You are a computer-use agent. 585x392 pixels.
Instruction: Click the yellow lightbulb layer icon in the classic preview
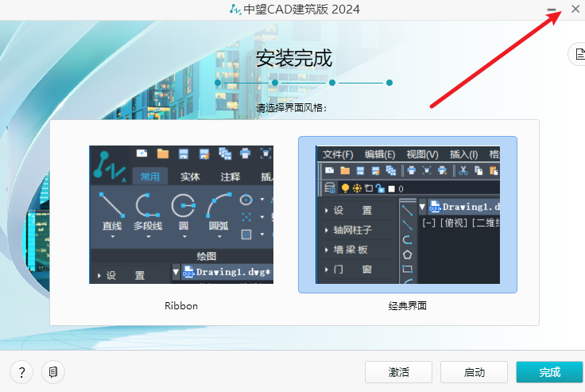tap(345, 188)
